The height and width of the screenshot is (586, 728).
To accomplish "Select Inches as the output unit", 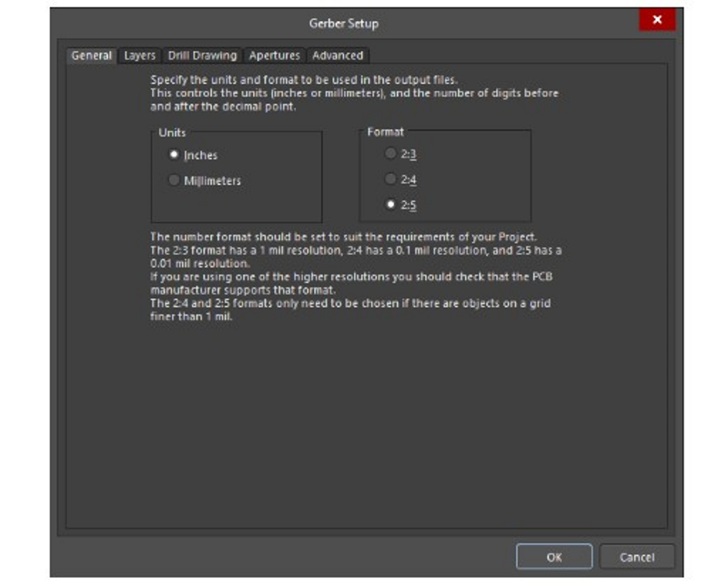I will (174, 156).
